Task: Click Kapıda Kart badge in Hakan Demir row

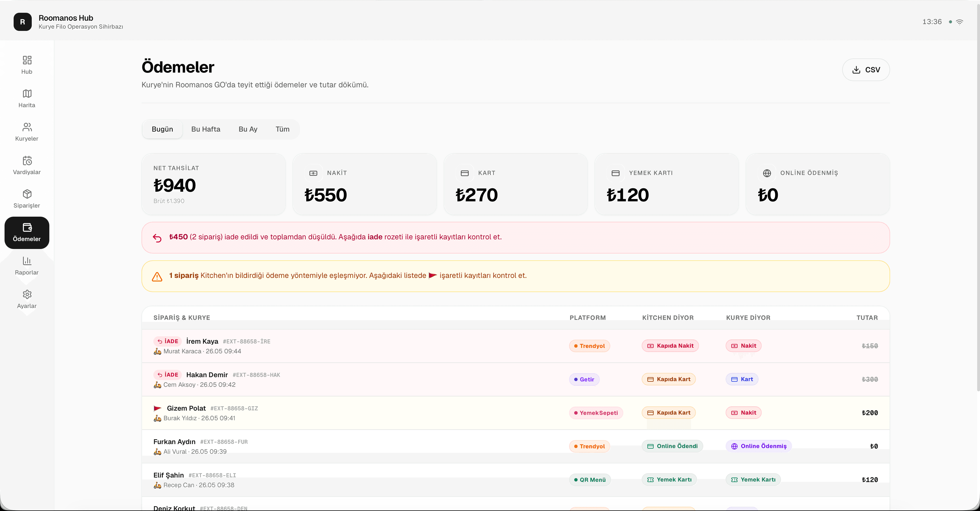Action: (x=669, y=379)
